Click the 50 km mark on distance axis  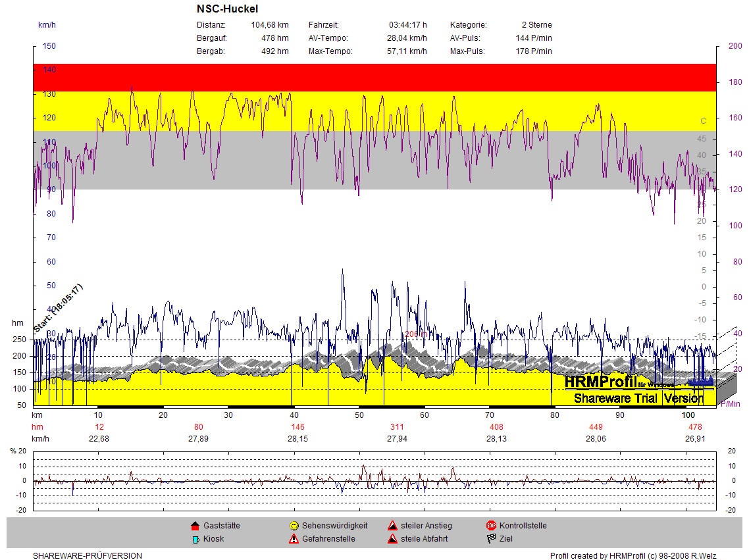click(359, 415)
